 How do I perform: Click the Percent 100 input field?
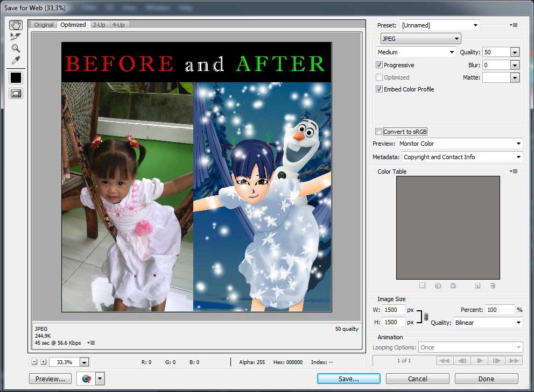point(500,310)
